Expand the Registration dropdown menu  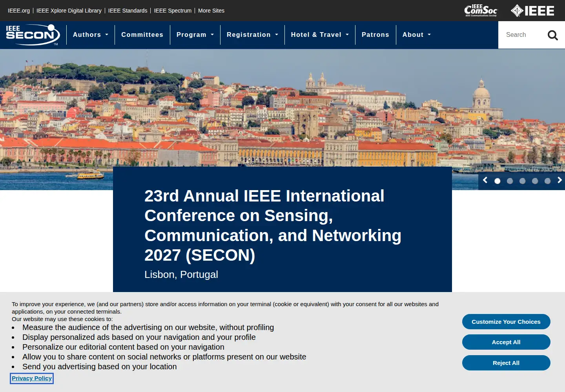(252, 35)
